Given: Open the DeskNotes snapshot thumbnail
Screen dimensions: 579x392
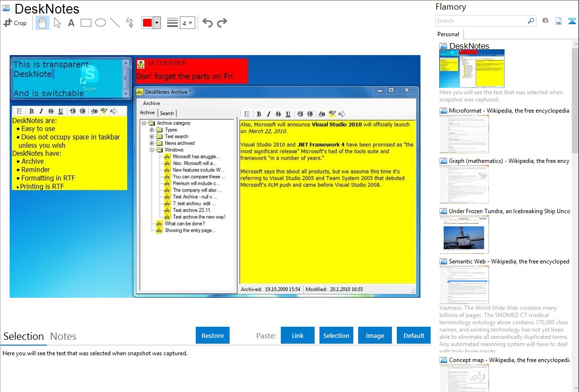Looking at the screenshot, I should click(472, 69).
